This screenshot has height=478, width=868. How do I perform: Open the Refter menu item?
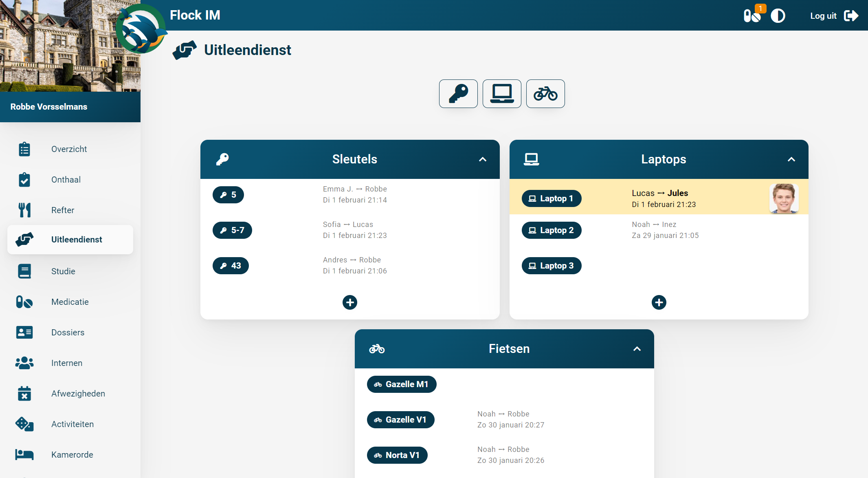63,210
